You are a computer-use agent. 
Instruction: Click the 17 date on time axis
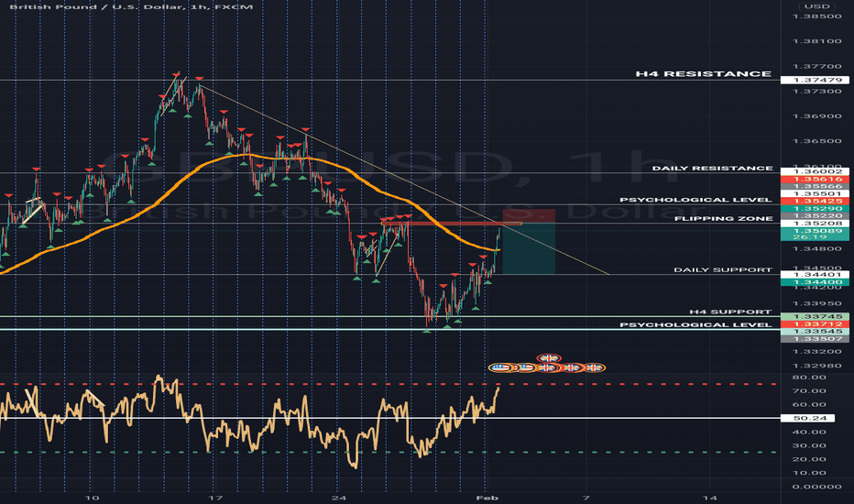tap(215, 498)
